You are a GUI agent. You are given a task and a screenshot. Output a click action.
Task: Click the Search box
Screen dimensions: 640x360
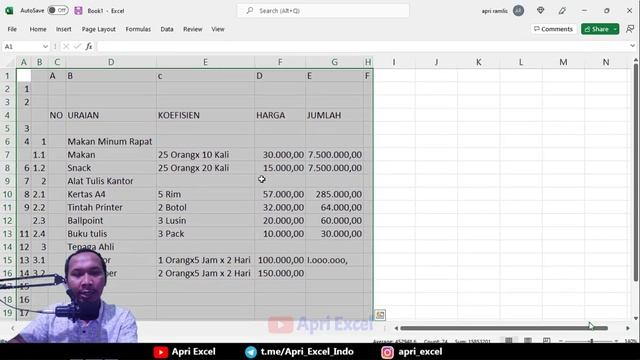tap(323, 11)
